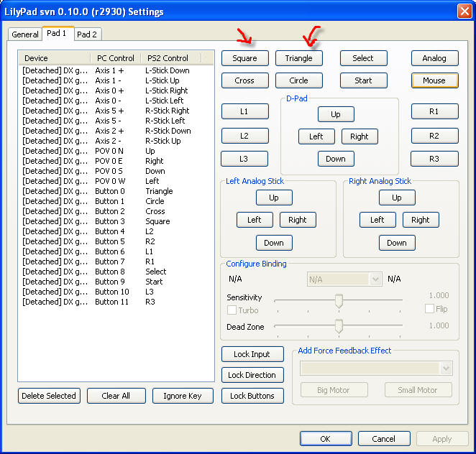Close the LilyPad Settings window
The height and width of the screenshot is (454, 476).
tap(464, 11)
